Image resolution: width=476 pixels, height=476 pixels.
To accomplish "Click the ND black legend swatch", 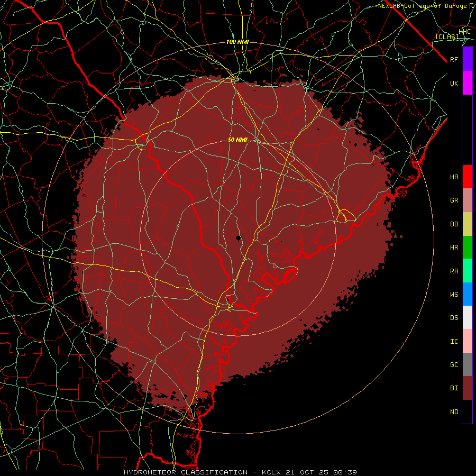I will 467,411.
